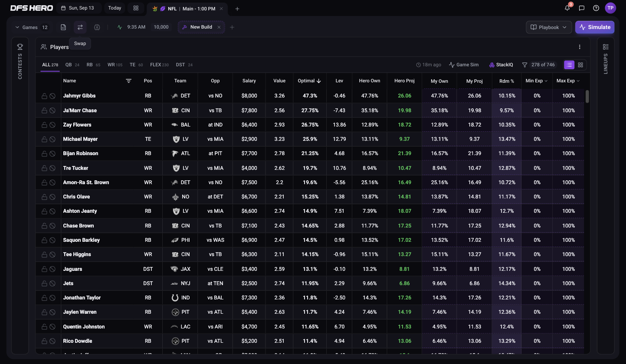
Task: Open StackIQ
Action: [501, 65]
